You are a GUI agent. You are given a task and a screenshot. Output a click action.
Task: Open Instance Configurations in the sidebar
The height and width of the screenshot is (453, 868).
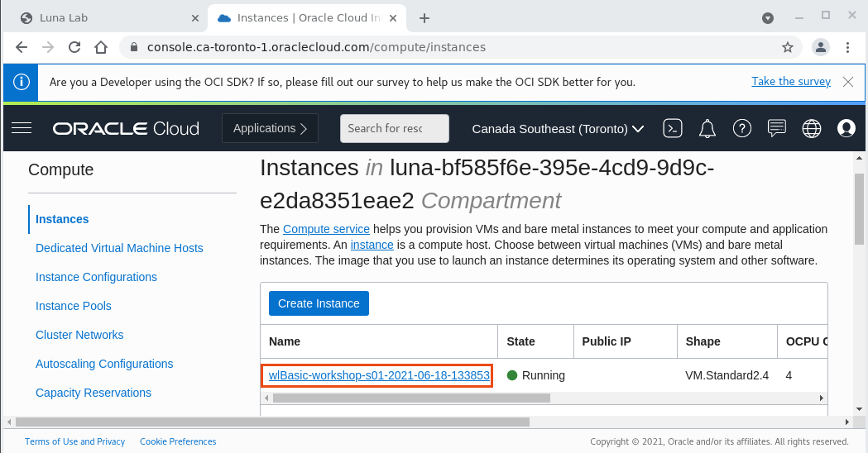pos(96,277)
